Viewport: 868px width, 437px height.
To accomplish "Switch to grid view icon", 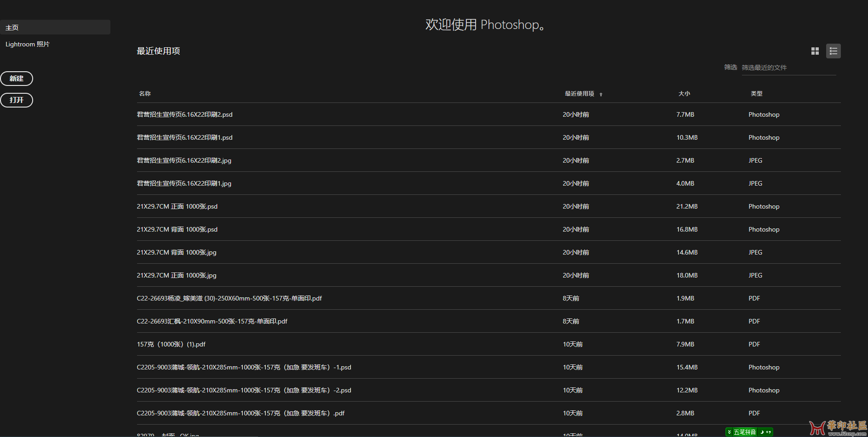I will (815, 51).
